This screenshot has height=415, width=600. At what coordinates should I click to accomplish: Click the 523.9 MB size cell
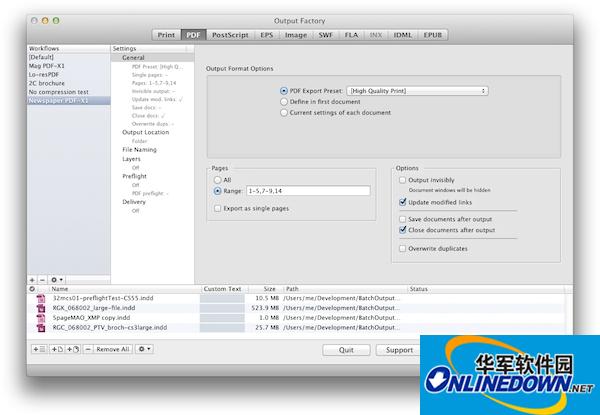pos(265,308)
